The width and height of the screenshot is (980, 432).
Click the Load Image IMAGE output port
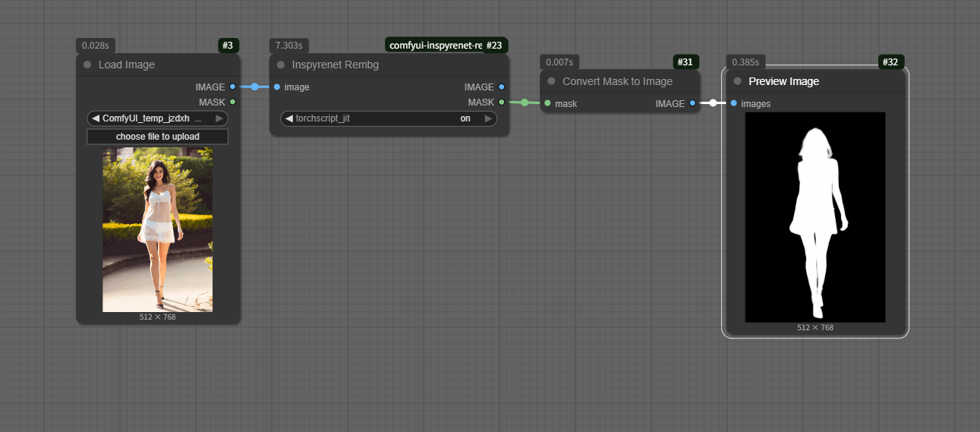[x=232, y=87]
